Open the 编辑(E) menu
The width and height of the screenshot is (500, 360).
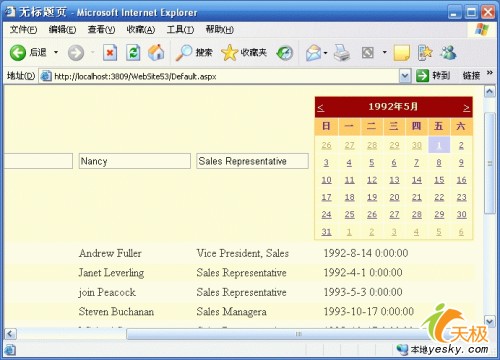[62, 30]
